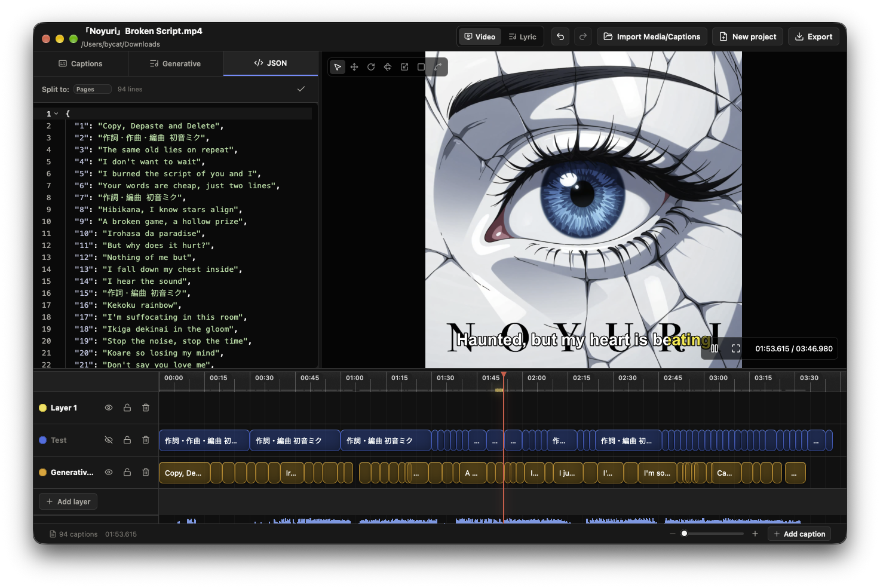Click Import Media/Captions button
The image size is (880, 588).
tap(652, 36)
